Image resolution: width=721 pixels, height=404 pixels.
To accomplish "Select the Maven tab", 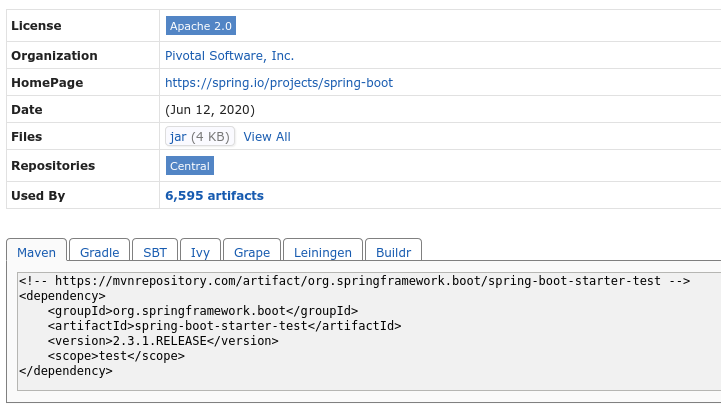I will 36,252.
